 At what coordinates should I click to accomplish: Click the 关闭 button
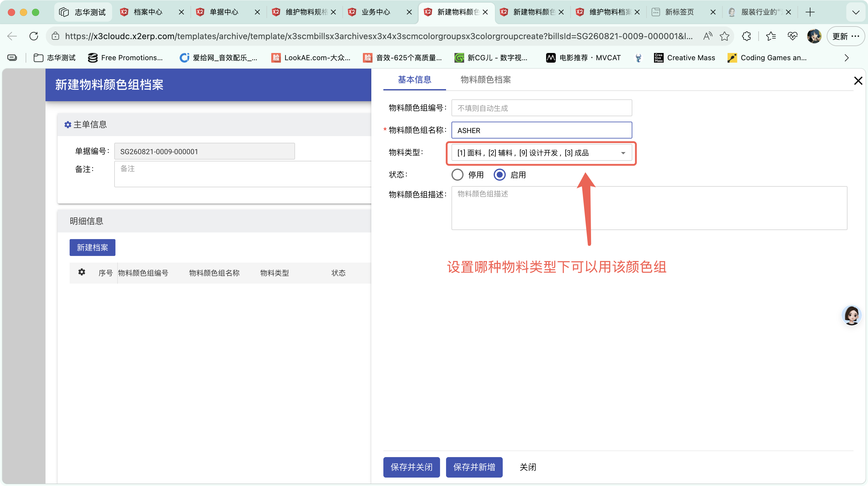tap(528, 467)
